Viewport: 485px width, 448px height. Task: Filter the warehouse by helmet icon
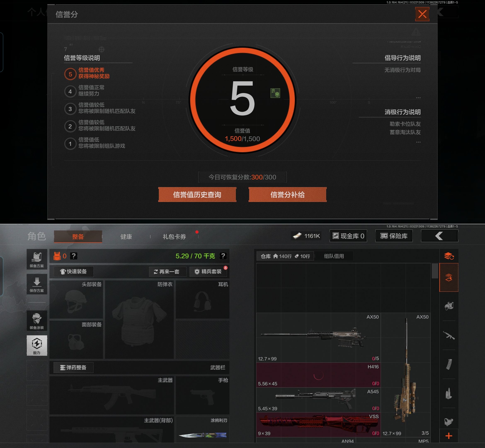click(x=449, y=306)
